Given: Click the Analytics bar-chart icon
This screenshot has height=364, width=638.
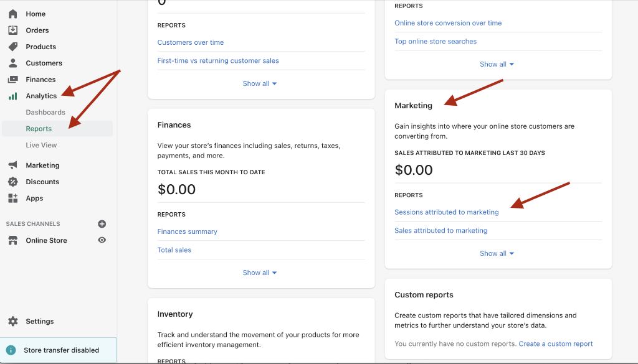Looking at the screenshot, I should 14,96.
